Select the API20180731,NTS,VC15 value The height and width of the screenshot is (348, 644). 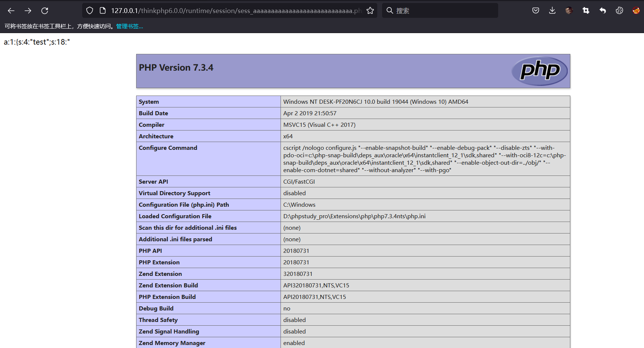tap(315, 297)
